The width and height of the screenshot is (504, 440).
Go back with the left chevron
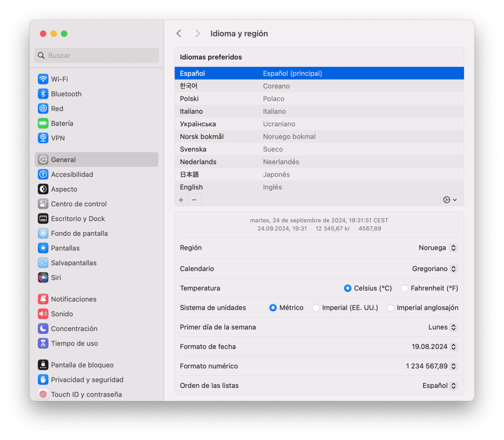click(x=179, y=34)
